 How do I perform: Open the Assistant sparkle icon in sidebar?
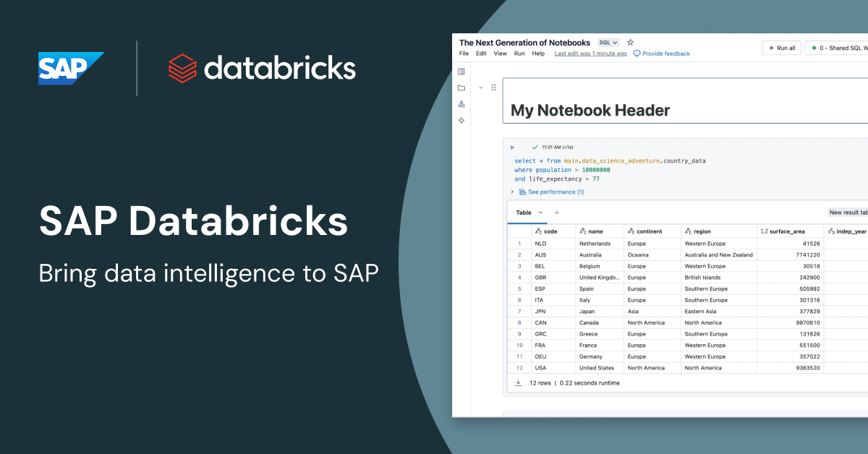461,120
